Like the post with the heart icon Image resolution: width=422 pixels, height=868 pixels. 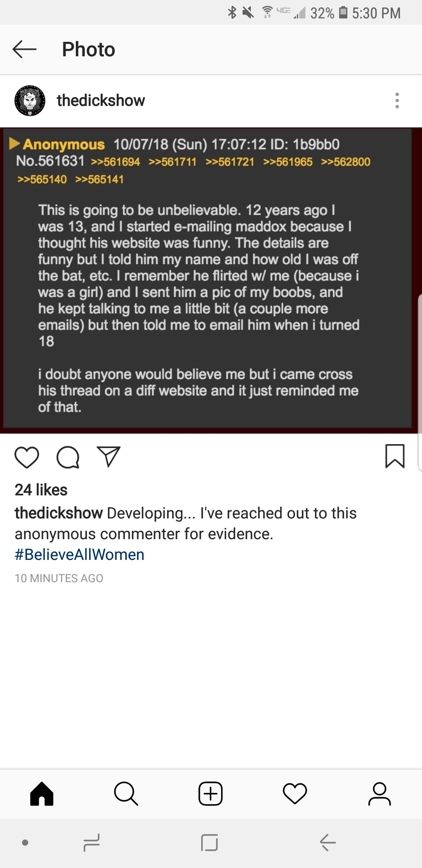(27, 457)
